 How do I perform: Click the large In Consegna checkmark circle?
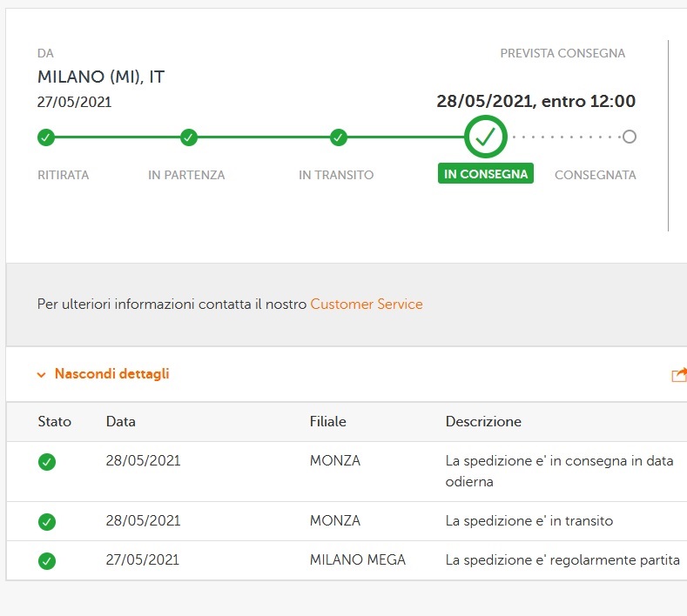(486, 136)
